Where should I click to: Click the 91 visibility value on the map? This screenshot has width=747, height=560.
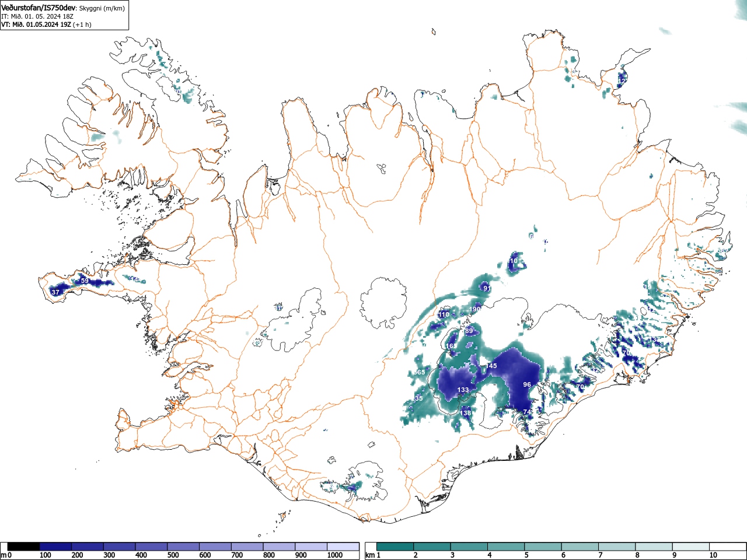point(487,288)
